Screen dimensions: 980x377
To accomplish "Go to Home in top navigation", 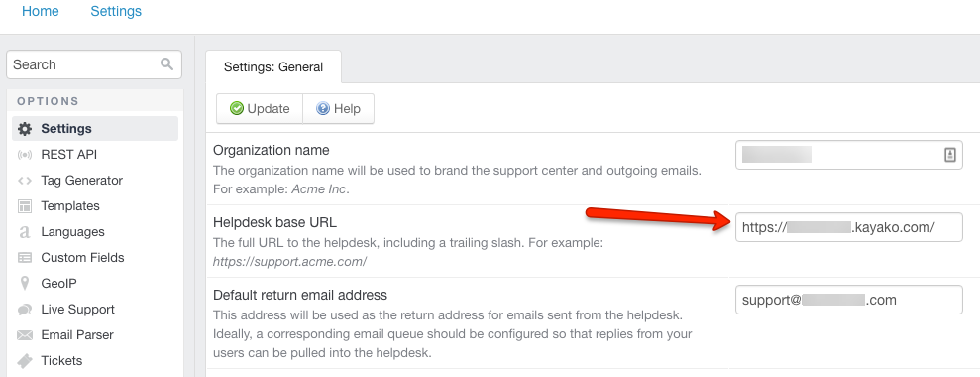I will pos(41,11).
